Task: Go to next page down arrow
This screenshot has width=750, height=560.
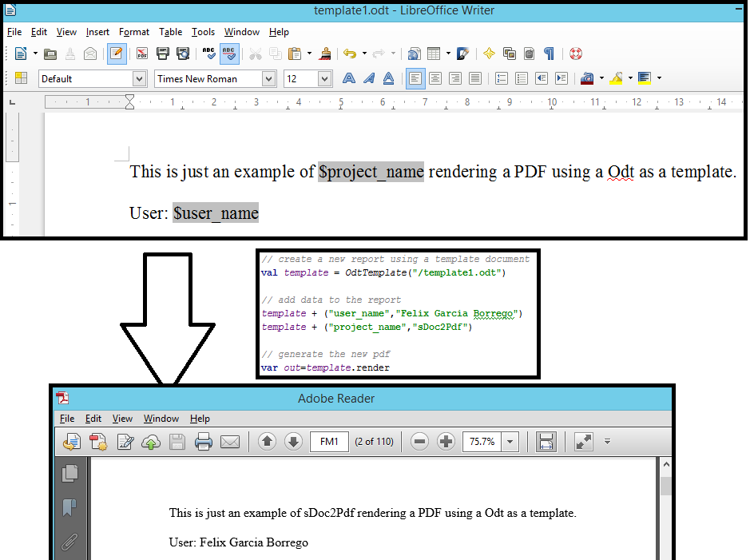Action: pyautogui.click(x=294, y=442)
